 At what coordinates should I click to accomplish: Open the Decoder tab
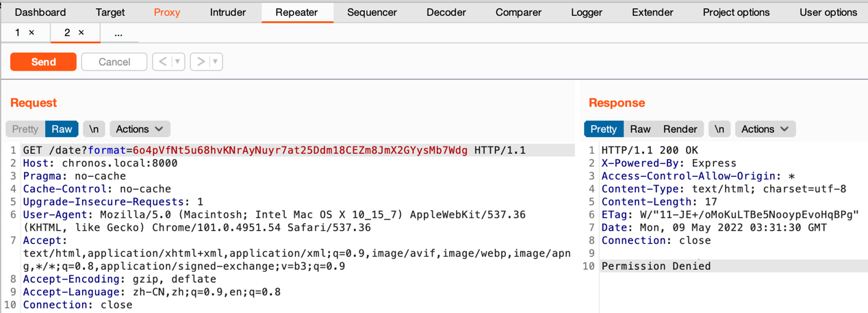(x=446, y=12)
